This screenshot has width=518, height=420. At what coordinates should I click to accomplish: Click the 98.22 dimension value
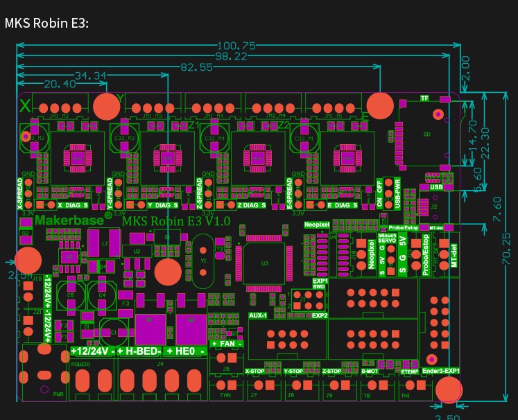click(x=231, y=56)
